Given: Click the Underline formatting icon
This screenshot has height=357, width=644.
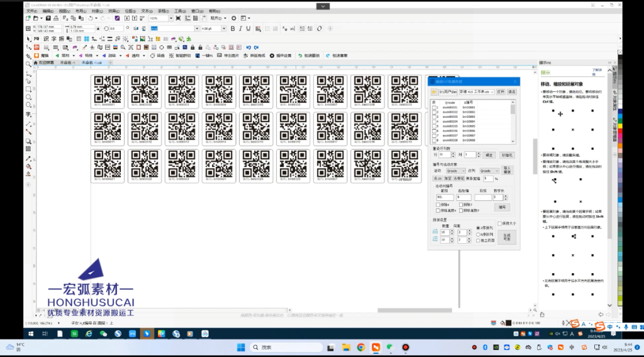Looking at the screenshot, I should click(247, 28).
